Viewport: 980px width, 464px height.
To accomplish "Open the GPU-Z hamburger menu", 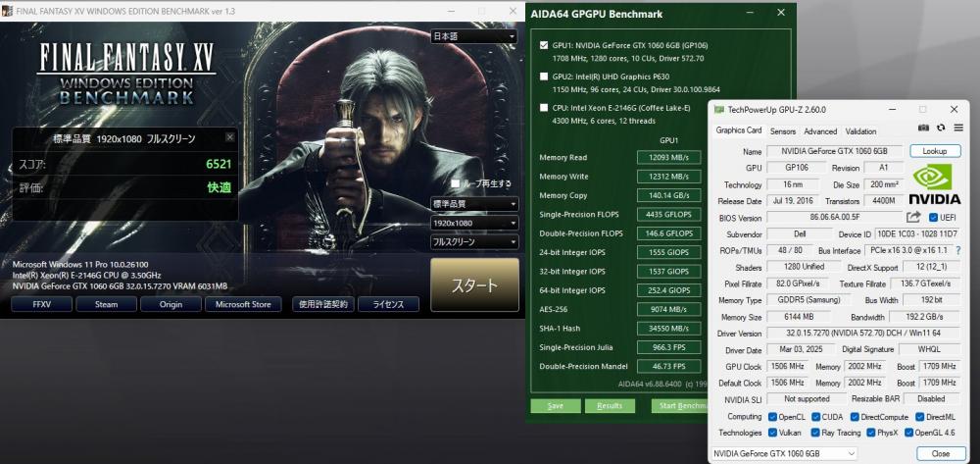I will coord(958,128).
